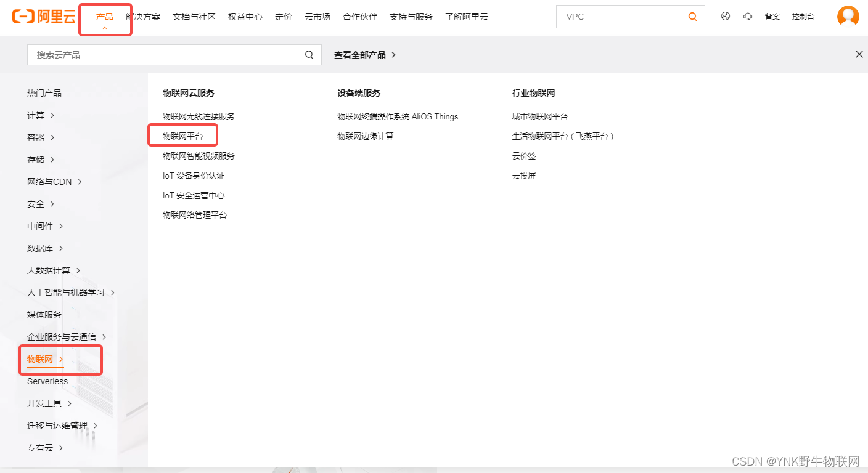Expand the 安全 category
The width and height of the screenshot is (868, 473).
coord(41,204)
